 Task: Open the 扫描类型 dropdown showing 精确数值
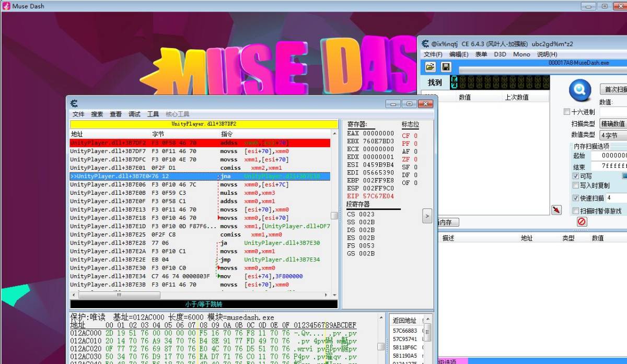[613, 124]
